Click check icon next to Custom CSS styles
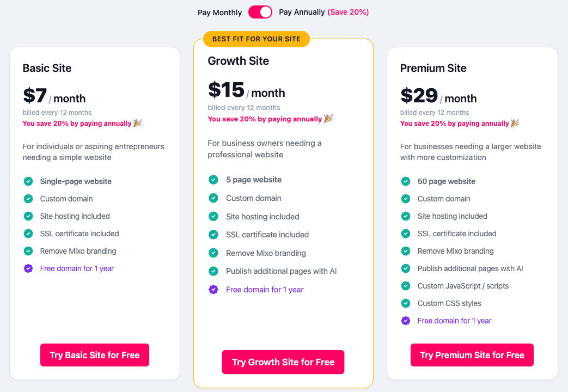The image size is (568, 392). (406, 303)
